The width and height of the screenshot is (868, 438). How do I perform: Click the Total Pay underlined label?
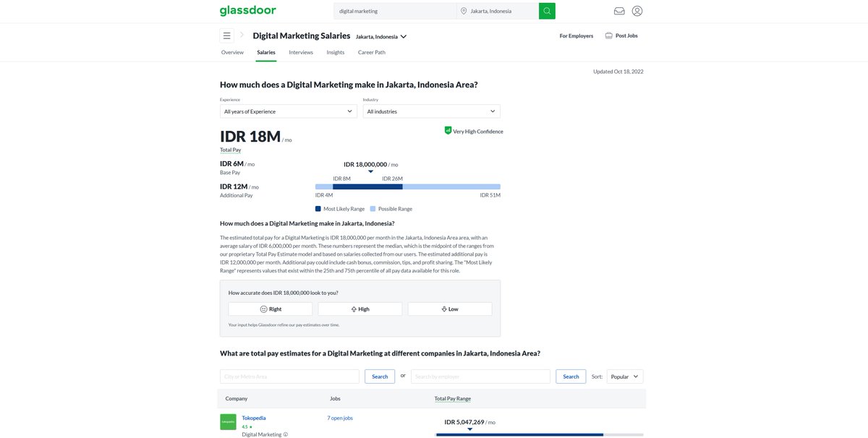[231, 150]
